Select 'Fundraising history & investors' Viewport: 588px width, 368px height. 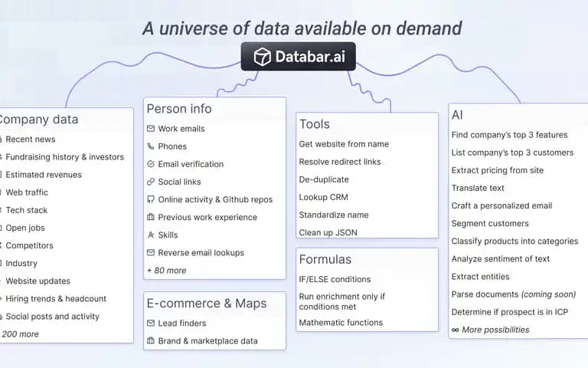point(64,157)
